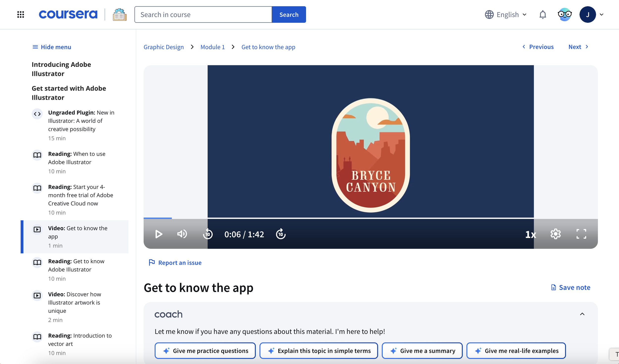Click Hide menu
Viewport: 619px width, 364px height.
tap(52, 47)
